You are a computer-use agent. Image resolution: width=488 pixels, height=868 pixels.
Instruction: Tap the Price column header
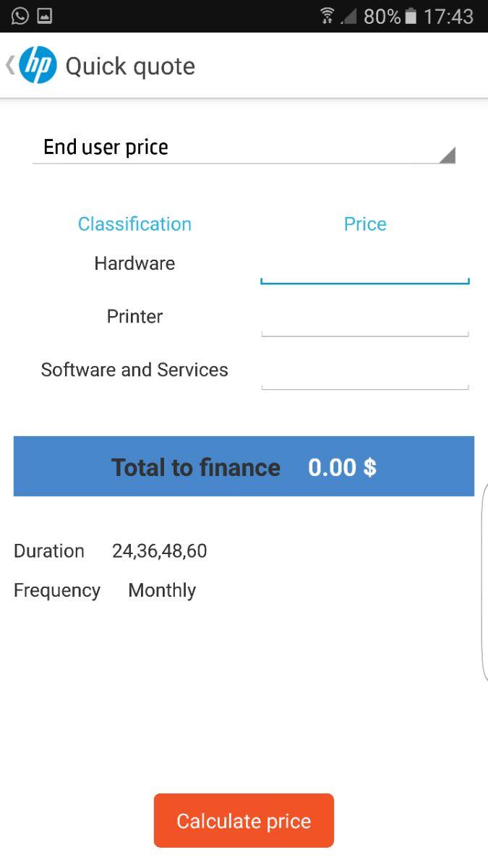click(365, 224)
